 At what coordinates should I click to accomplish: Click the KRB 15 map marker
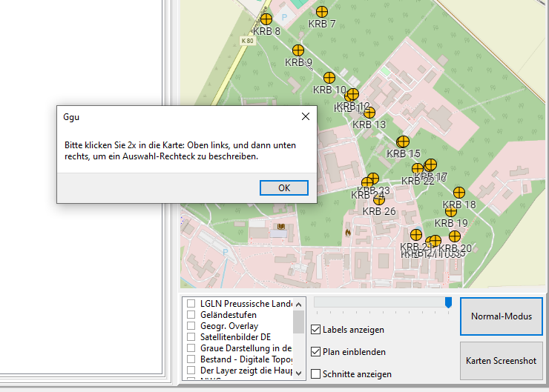pyautogui.click(x=403, y=142)
